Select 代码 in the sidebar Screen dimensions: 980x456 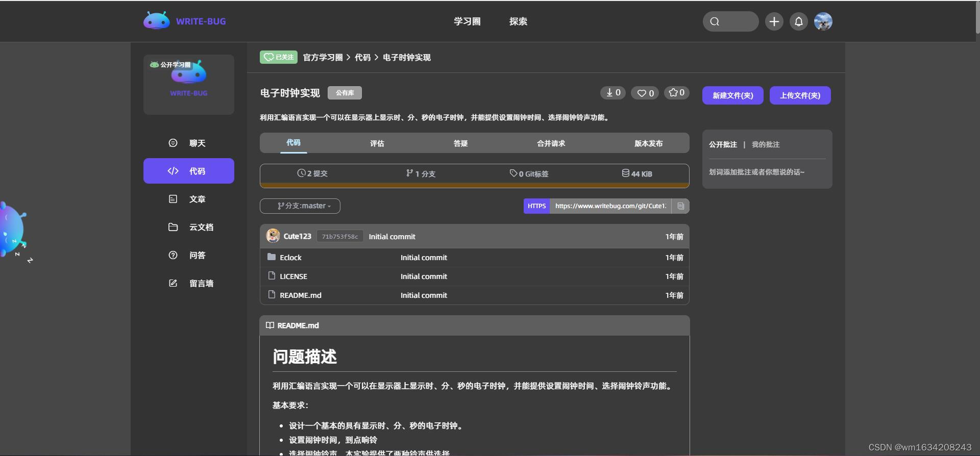pyautogui.click(x=189, y=171)
